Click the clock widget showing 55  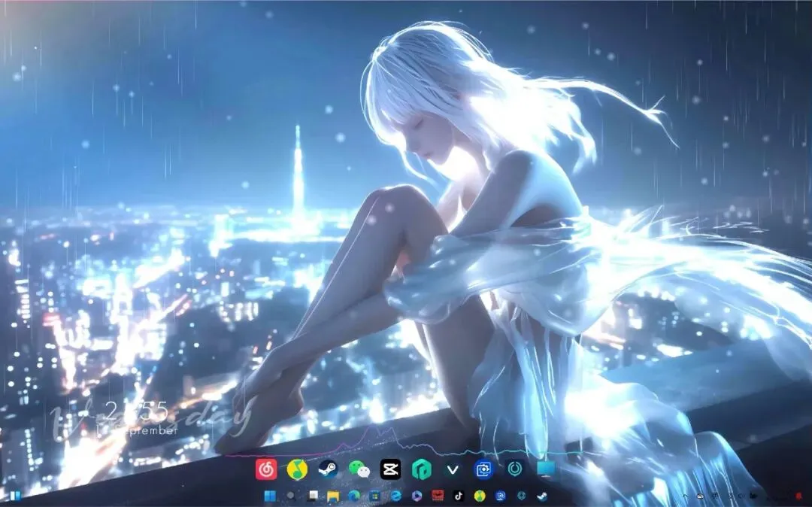coord(137,411)
